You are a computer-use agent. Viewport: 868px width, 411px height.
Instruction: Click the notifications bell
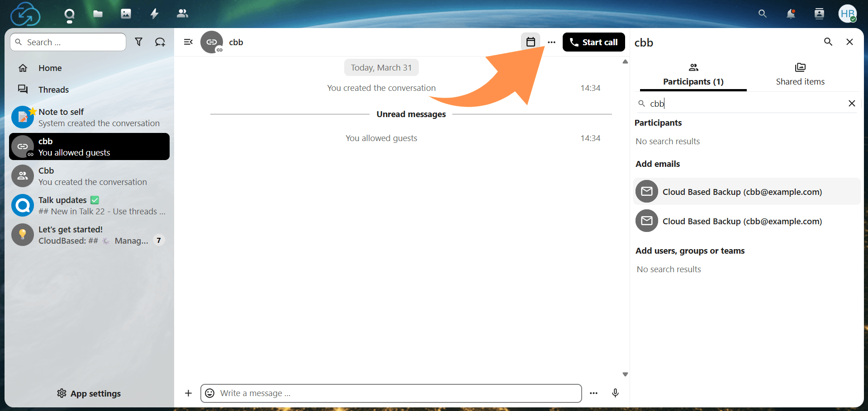791,14
